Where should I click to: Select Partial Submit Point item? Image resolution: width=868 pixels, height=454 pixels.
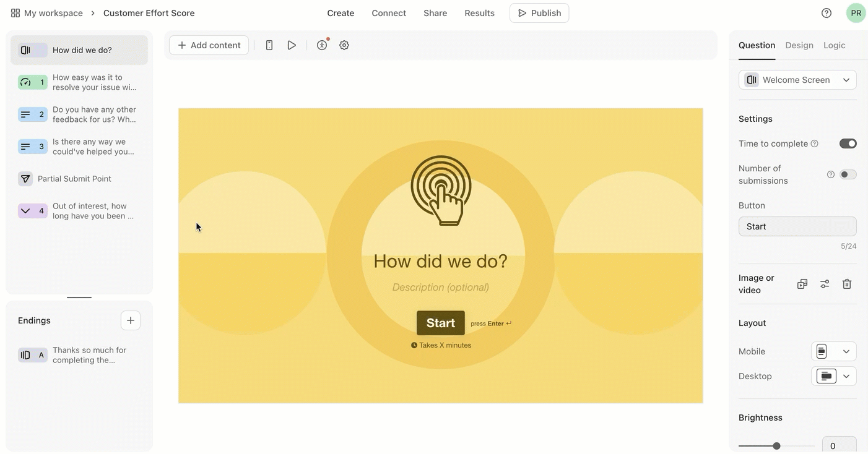(x=79, y=179)
